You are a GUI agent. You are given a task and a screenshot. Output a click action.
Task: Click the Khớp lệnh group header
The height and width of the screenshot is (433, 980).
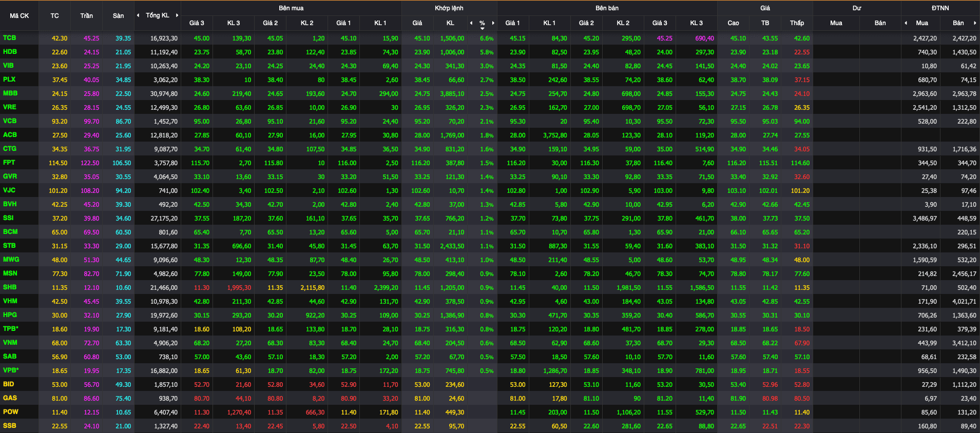coord(449,8)
